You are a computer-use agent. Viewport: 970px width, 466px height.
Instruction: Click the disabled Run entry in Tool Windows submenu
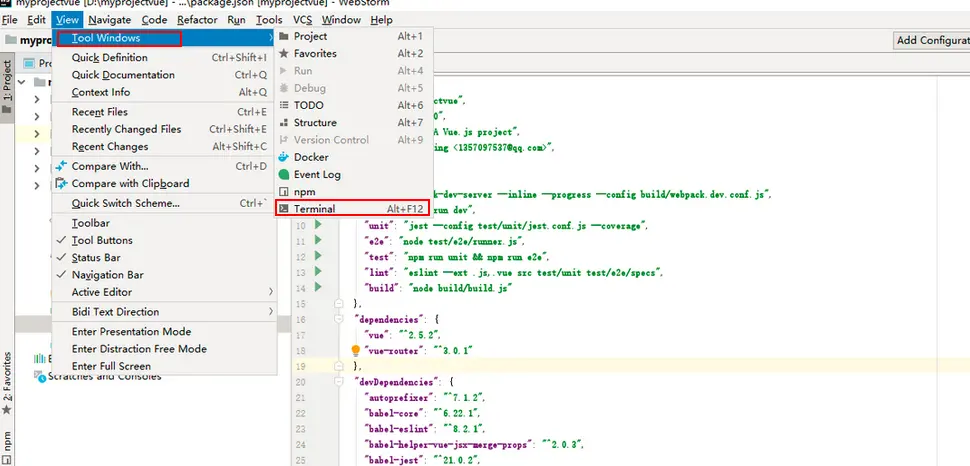353,71
